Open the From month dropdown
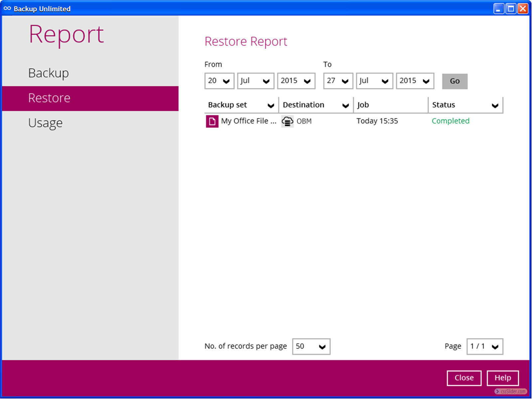This screenshot has width=532, height=399. pos(255,81)
